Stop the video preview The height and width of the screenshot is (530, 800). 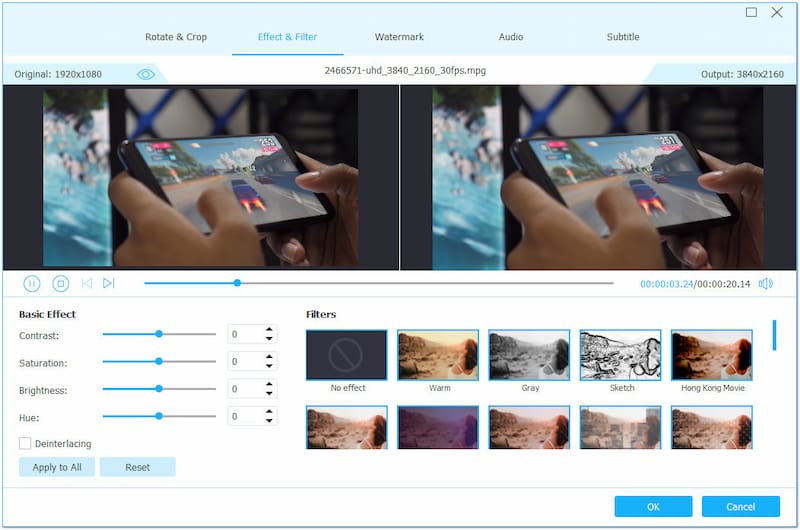pos(60,284)
